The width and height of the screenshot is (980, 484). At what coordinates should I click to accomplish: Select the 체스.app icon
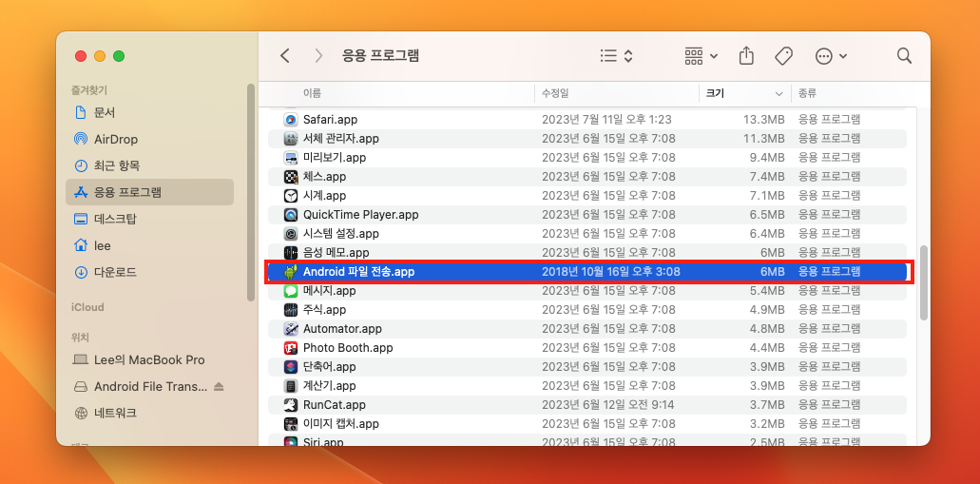coord(291,176)
